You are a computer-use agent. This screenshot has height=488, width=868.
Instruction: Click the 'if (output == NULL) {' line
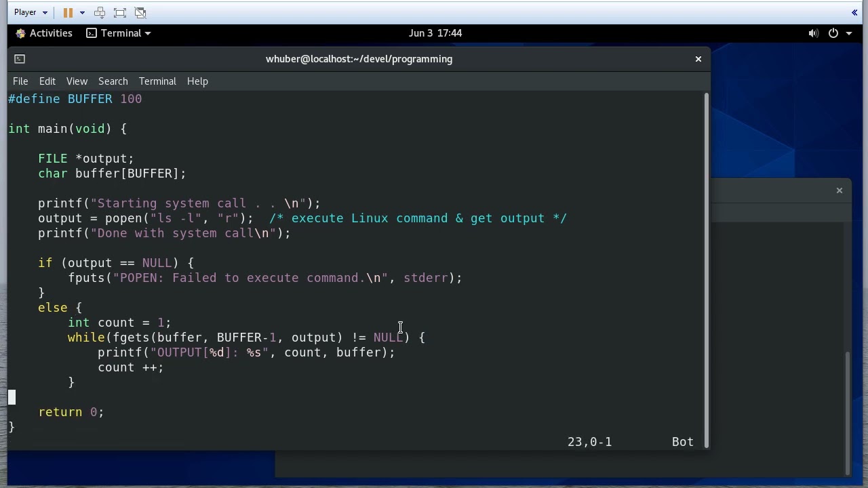116,263
